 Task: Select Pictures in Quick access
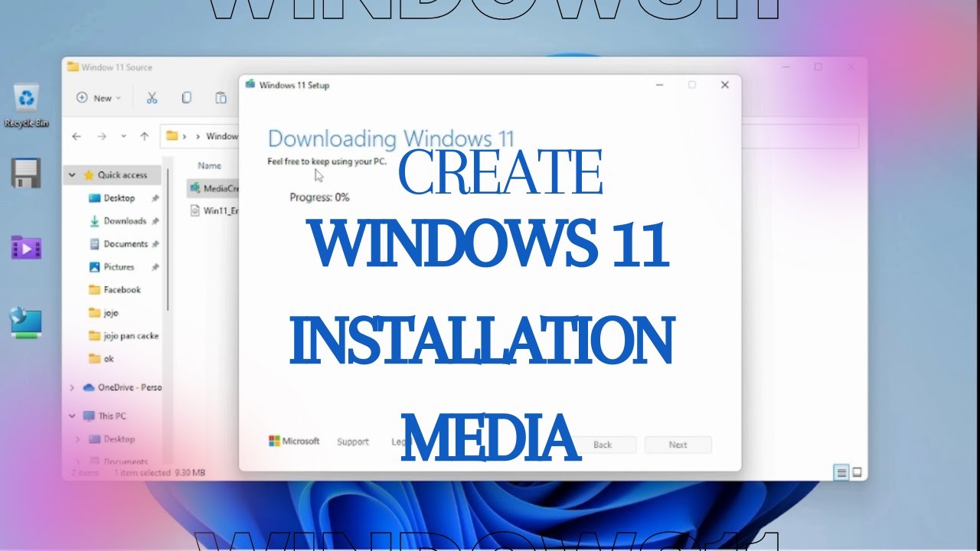(119, 267)
